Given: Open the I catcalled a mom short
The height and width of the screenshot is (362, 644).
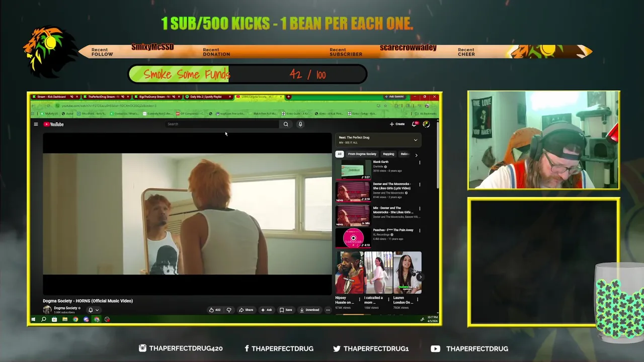Looking at the screenshot, I should pos(378,273).
